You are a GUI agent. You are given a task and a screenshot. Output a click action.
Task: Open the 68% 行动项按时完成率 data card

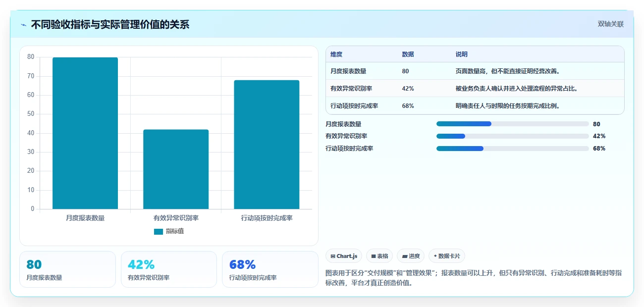pos(270,269)
